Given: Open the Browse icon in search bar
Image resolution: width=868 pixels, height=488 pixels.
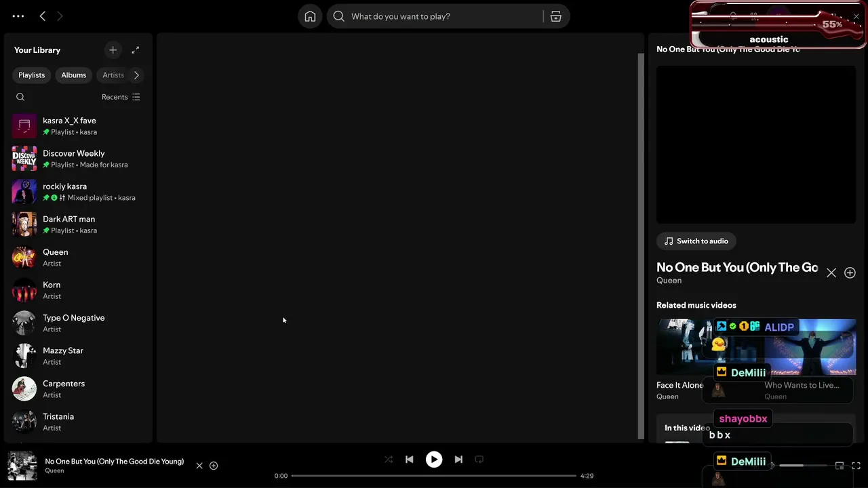Looking at the screenshot, I should [x=556, y=16].
